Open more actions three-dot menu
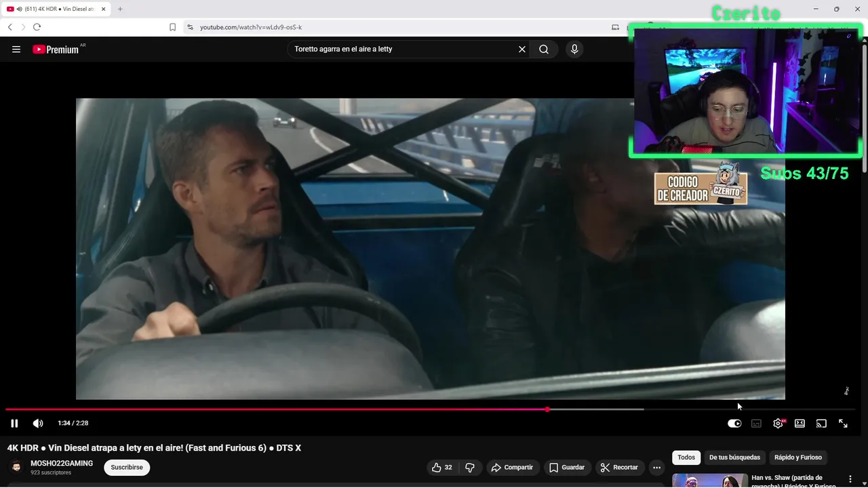This screenshot has height=488, width=868. (x=656, y=468)
